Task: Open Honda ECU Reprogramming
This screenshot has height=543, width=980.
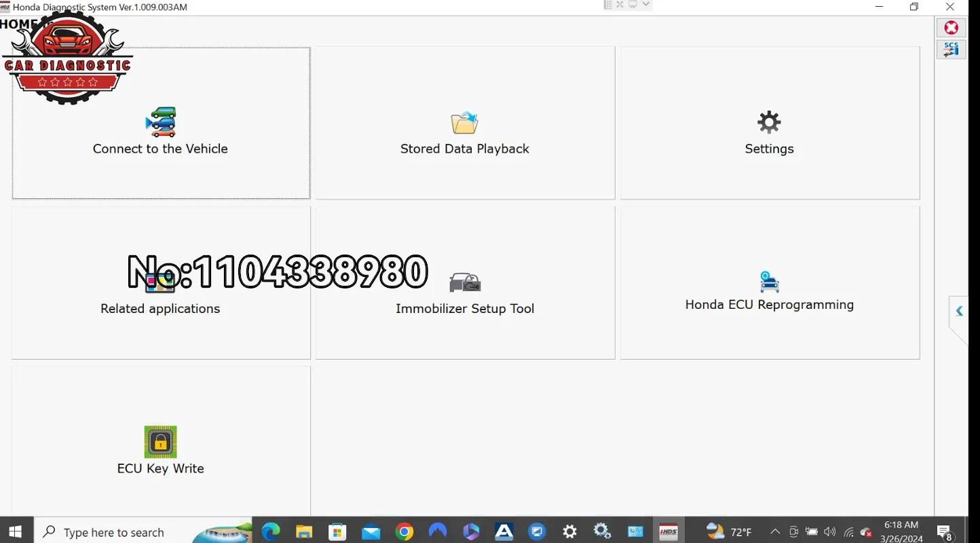Action: point(770,283)
